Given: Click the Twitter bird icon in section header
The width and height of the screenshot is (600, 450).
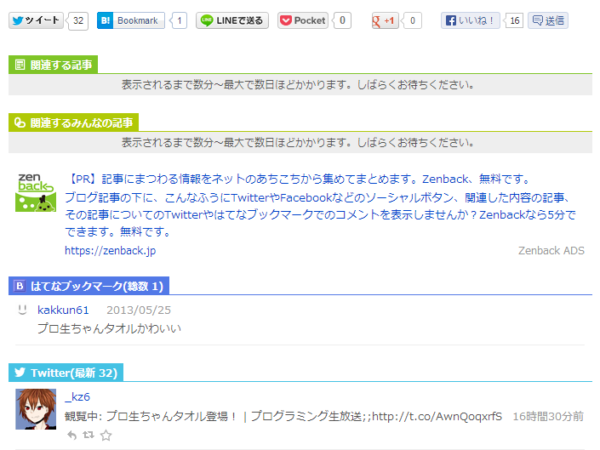Looking at the screenshot, I should [20, 372].
